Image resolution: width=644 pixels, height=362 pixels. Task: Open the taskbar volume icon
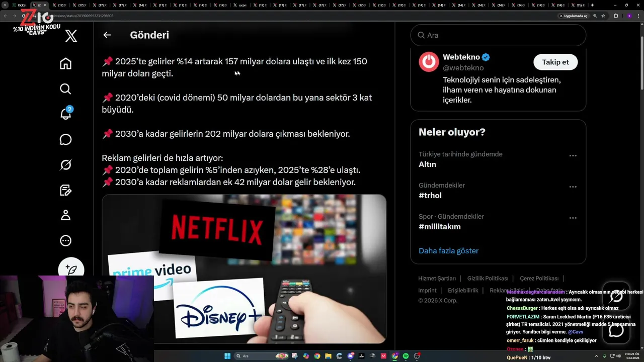tap(619, 356)
